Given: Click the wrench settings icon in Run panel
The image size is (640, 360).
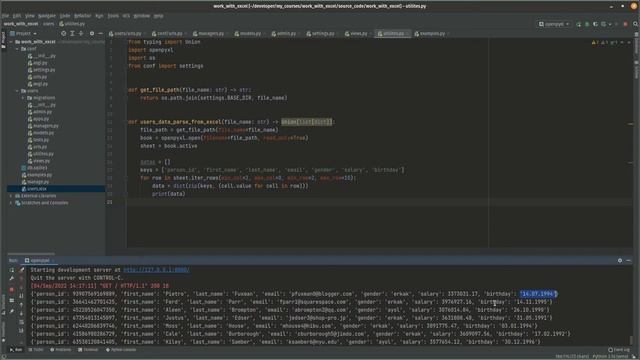Looking at the screenshot, I should tap(11, 278).
